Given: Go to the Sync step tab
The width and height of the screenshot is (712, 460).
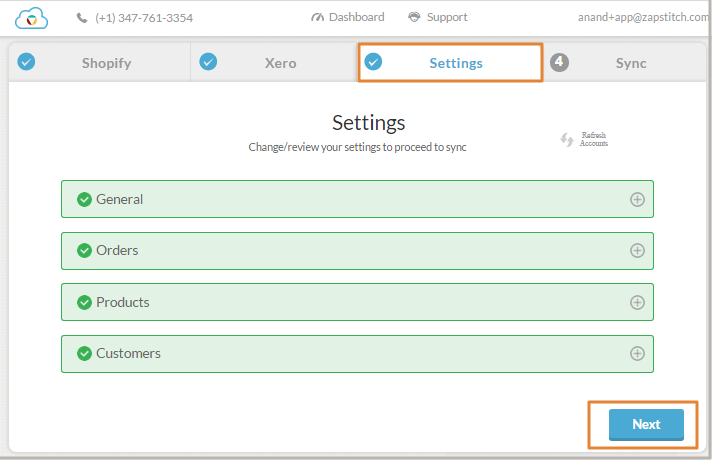Looking at the screenshot, I should [625, 63].
